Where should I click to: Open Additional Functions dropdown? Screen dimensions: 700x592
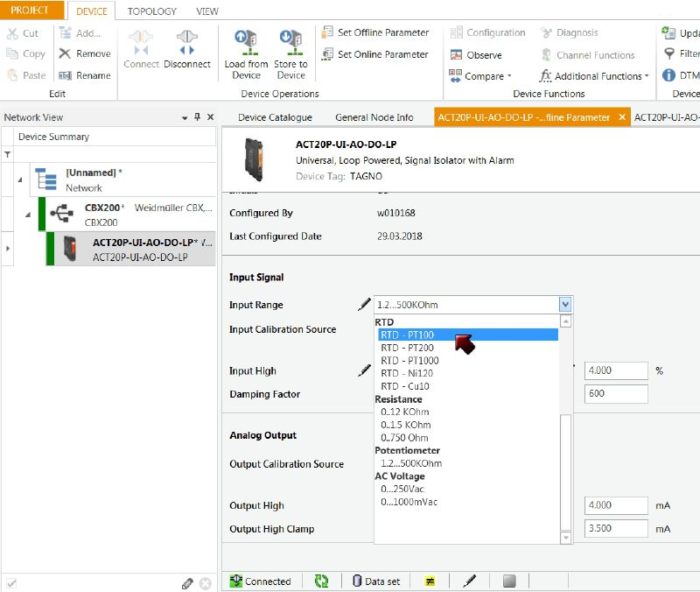595,76
